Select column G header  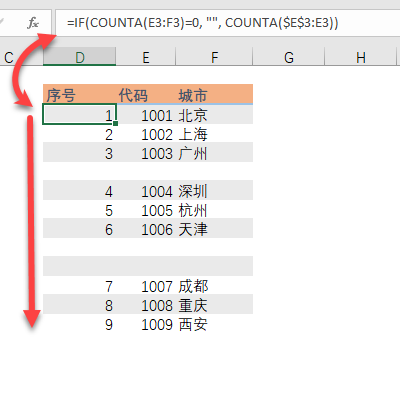[289, 57]
